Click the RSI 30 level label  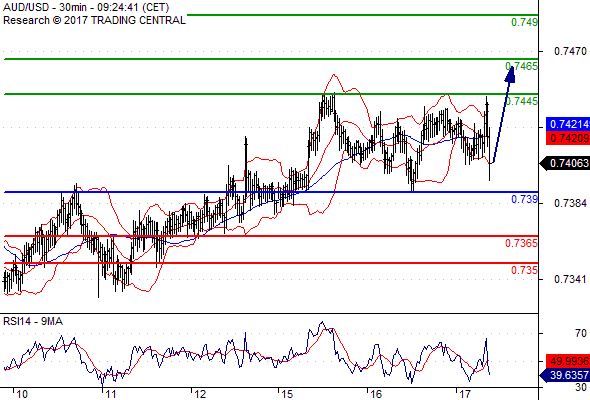pyautogui.click(x=581, y=387)
